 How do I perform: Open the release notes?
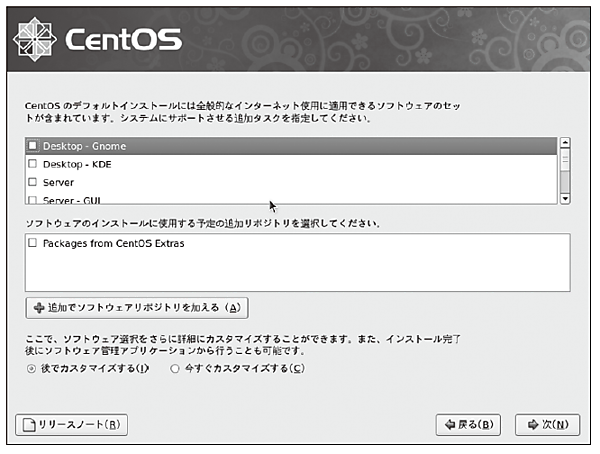pos(72,424)
